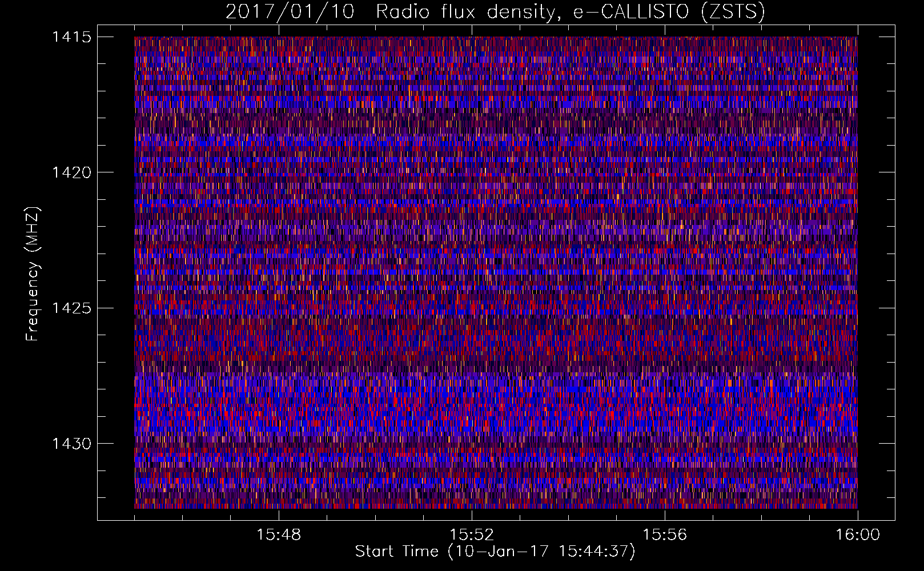This screenshot has width=924, height=571.
Task: Click the 16:00 time tick label
Action: (x=858, y=535)
